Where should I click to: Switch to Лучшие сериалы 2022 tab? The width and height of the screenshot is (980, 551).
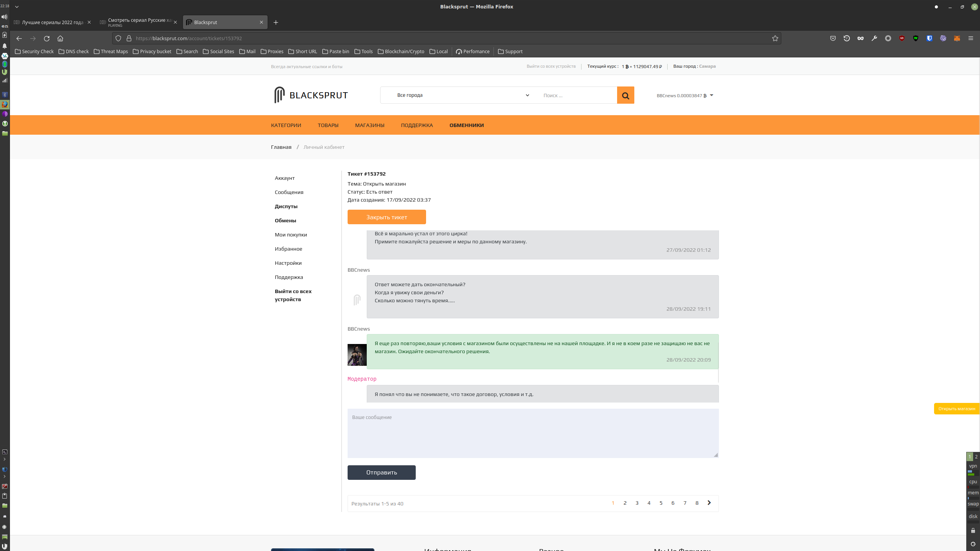coord(52,22)
